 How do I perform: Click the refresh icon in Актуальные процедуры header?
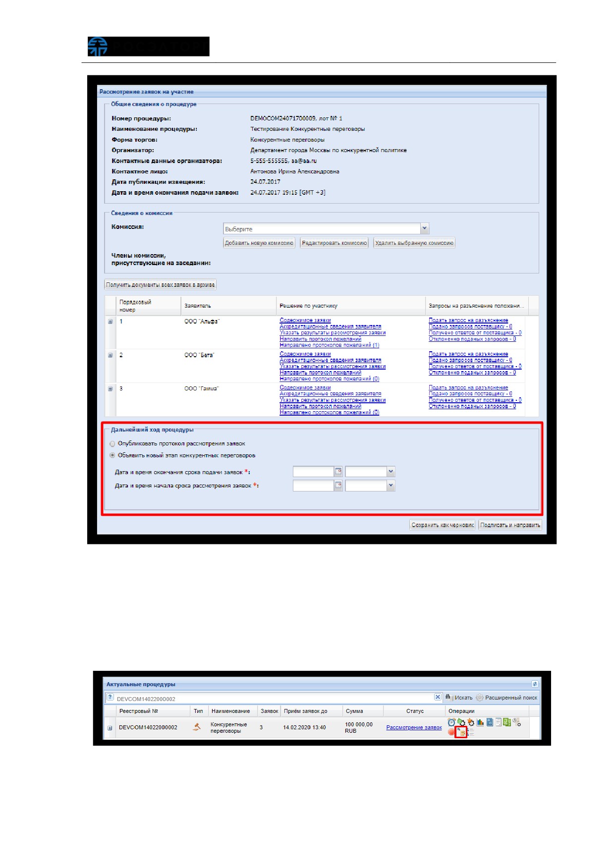coord(535,684)
